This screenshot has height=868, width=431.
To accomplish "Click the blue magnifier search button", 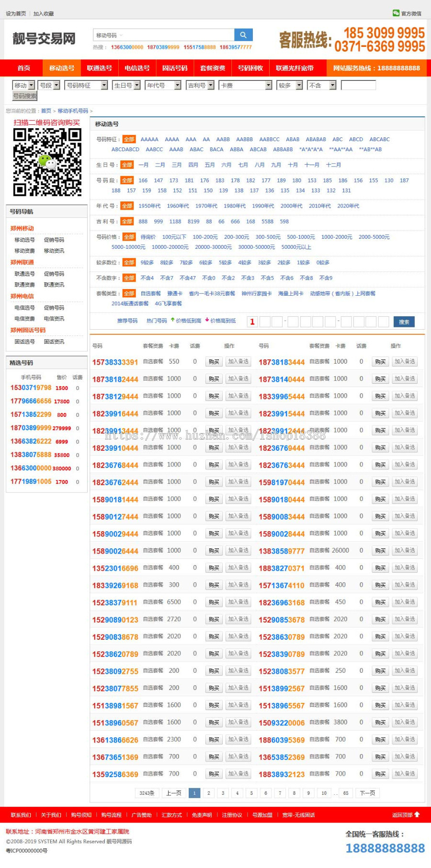I will coord(243,35).
